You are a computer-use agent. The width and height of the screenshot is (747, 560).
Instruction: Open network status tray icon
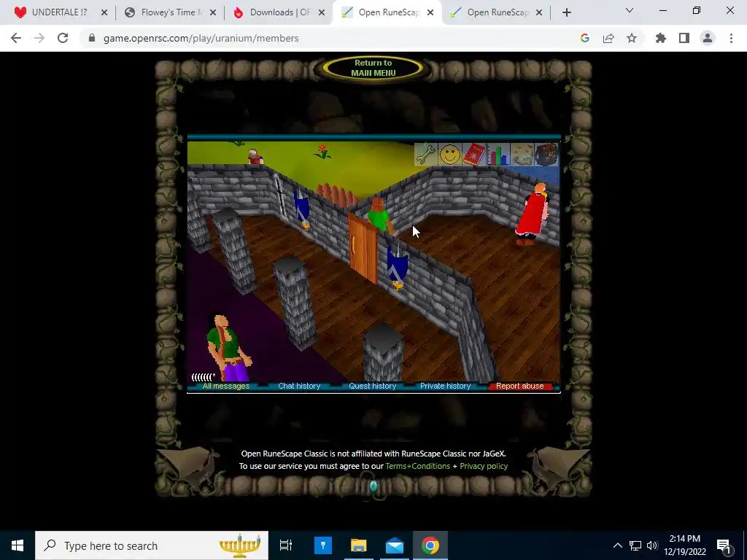pyautogui.click(x=635, y=545)
